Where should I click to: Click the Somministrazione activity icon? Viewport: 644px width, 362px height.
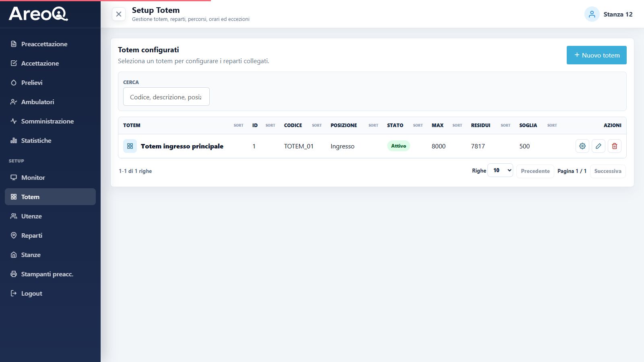click(x=14, y=121)
